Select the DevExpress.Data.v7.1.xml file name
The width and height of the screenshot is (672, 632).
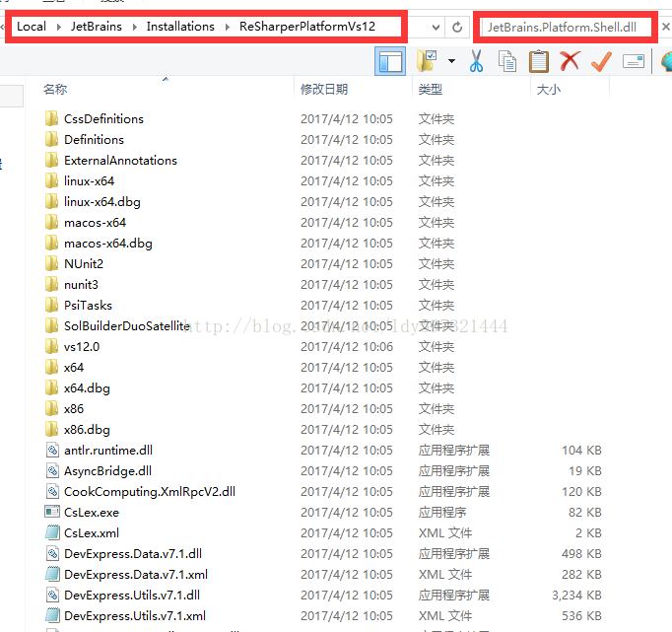click(x=136, y=574)
